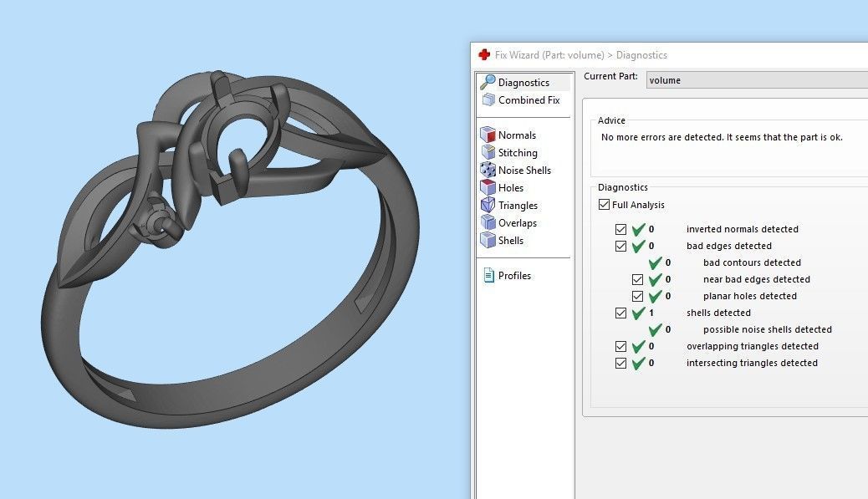Viewport: 868px width, 499px height.
Task: Click the green check beside shells detected
Action: (638, 313)
